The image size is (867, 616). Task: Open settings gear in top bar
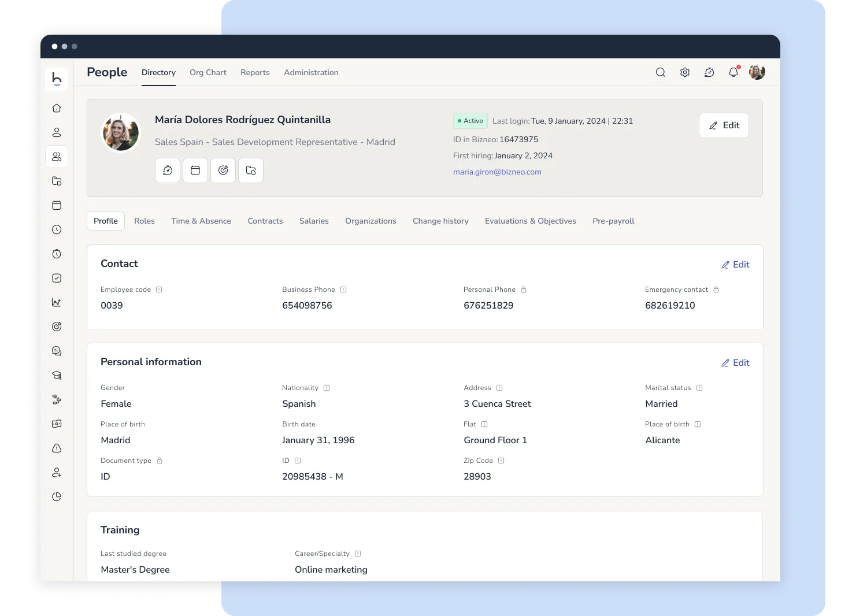[x=685, y=72]
